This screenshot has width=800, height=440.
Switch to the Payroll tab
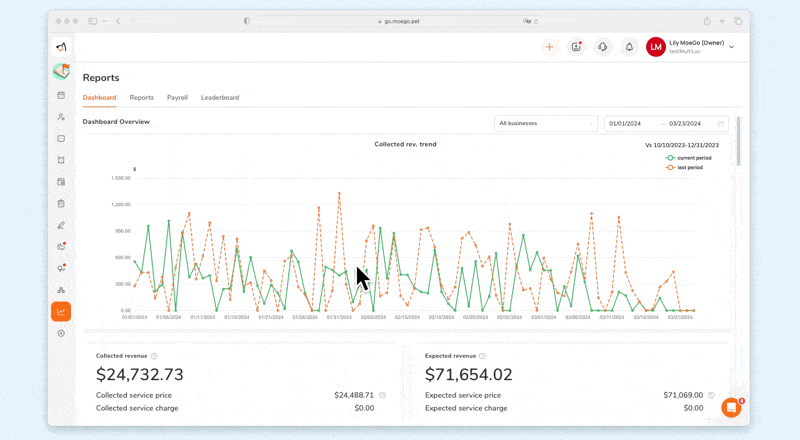tap(178, 97)
